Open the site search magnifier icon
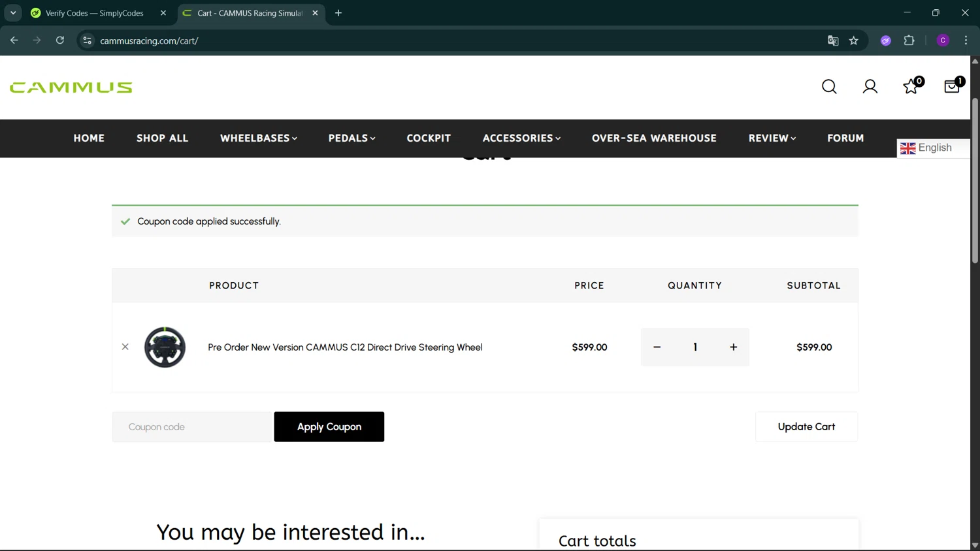The height and width of the screenshot is (551, 980). coord(829,87)
